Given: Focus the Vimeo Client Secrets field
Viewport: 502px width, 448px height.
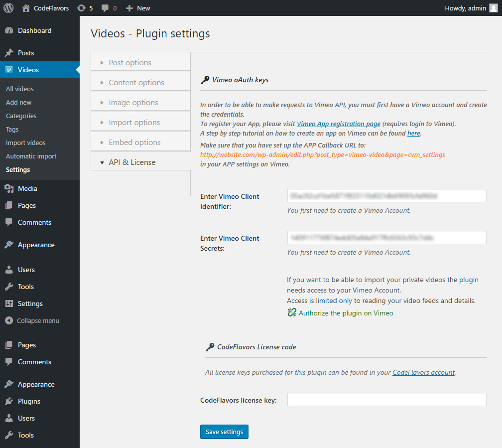Looking at the screenshot, I should [x=387, y=238].
